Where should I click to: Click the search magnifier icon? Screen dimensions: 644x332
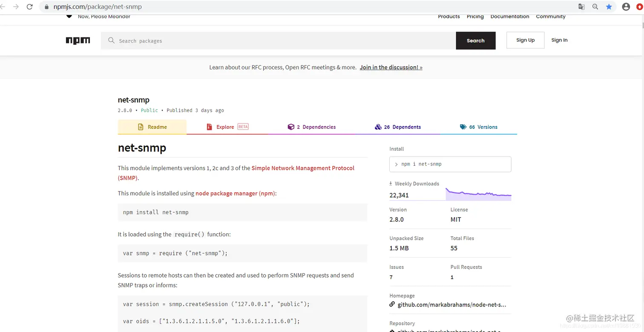[x=112, y=40]
